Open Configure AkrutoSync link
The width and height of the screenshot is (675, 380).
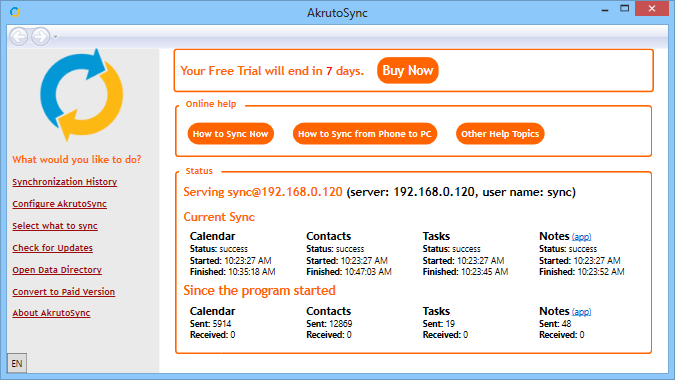click(59, 204)
